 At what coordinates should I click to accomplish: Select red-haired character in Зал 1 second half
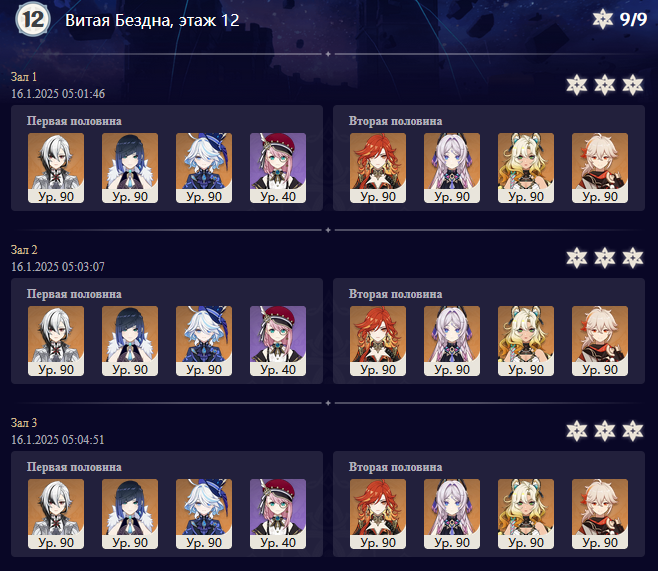tap(378, 168)
